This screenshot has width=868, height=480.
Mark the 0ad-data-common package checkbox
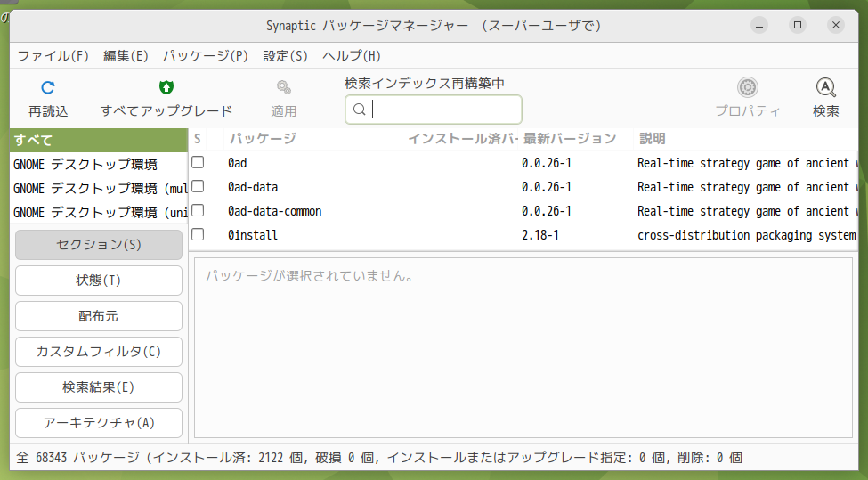[x=198, y=210]
